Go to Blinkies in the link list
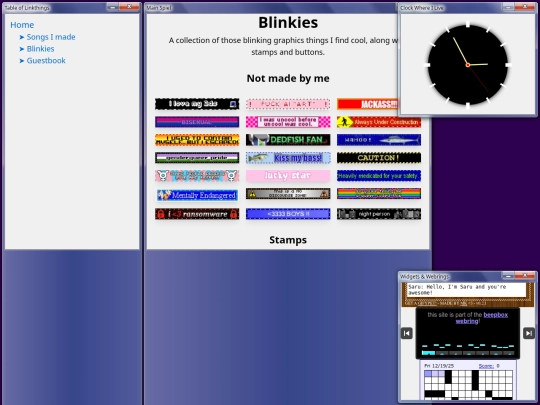This screenshot has height=405, width=540. pyautogui.click(x=40, y=49)
